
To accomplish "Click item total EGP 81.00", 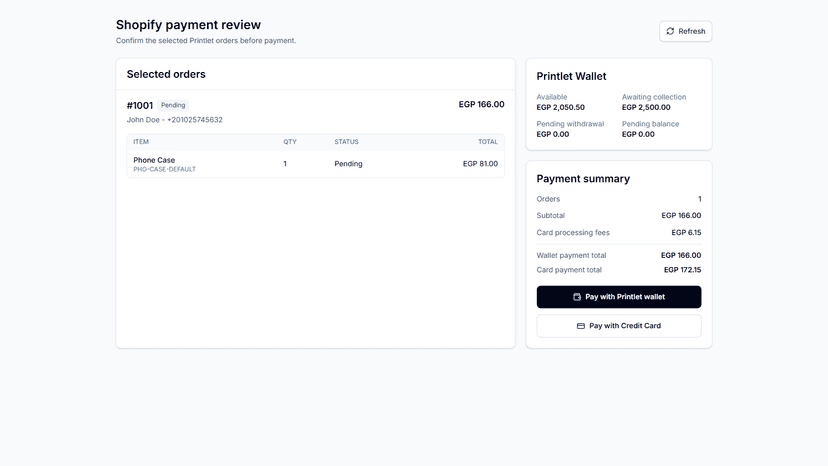I will [480, 164].
